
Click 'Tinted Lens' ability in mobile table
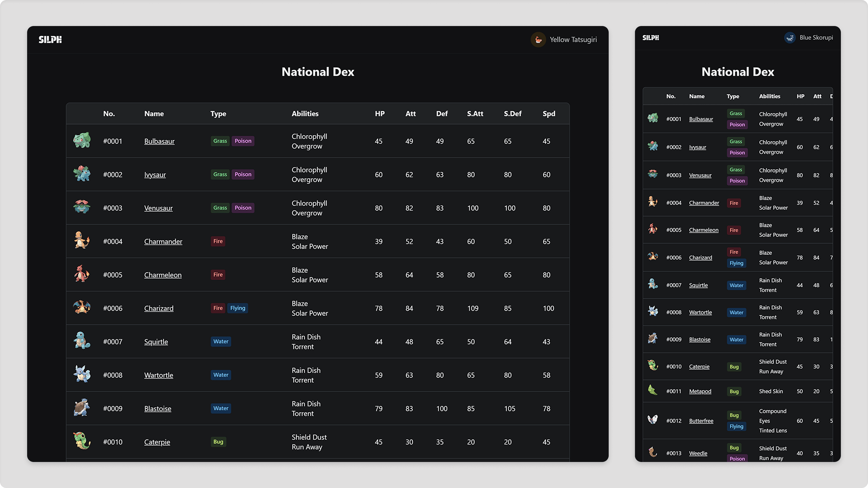(x=773, y=431)
